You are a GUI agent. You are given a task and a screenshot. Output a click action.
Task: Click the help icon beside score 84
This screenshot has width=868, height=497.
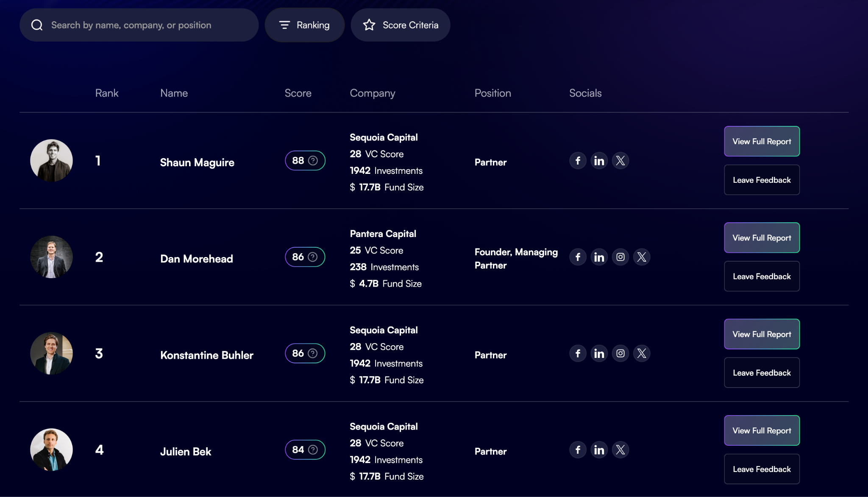(313, 450)
